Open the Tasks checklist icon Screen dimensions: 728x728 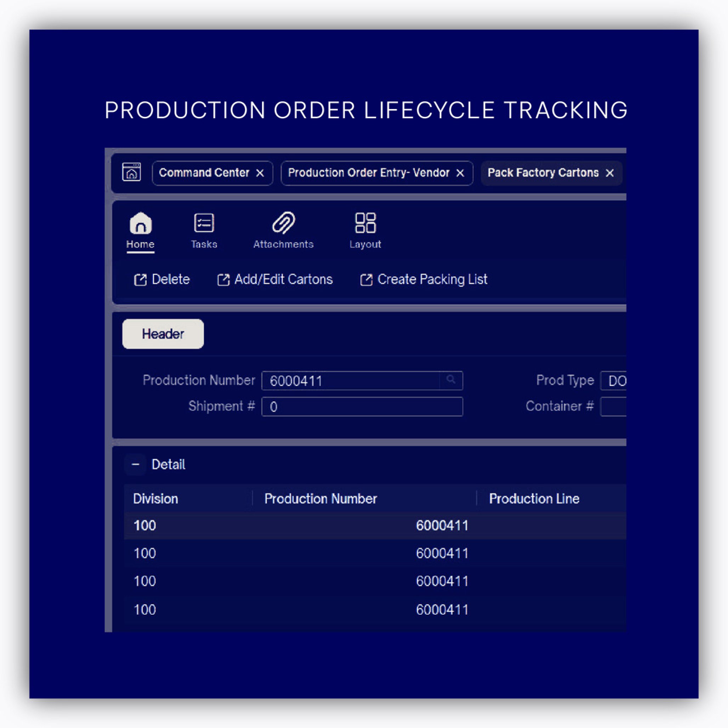(204, 223)
